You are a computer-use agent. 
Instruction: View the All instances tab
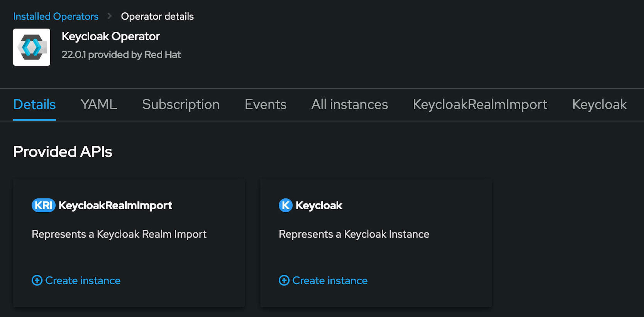(x=350, y=104)
